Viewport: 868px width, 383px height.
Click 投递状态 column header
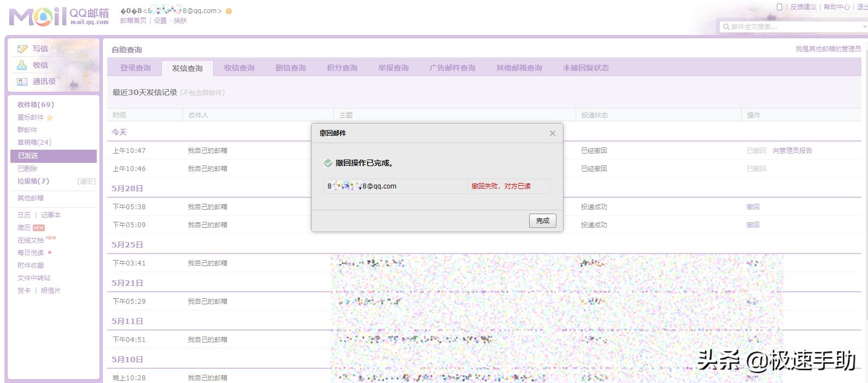pos(595,115)
